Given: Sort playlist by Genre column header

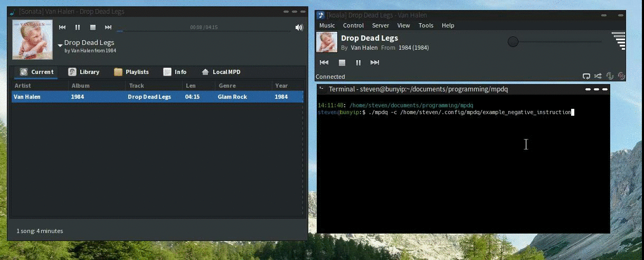Looking at the screenshot, I should (243, 86).
